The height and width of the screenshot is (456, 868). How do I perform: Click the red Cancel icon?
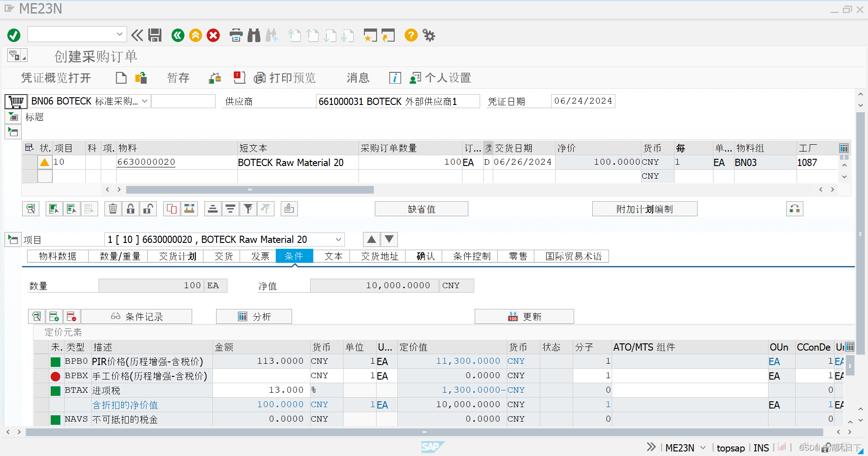[213, 35]
